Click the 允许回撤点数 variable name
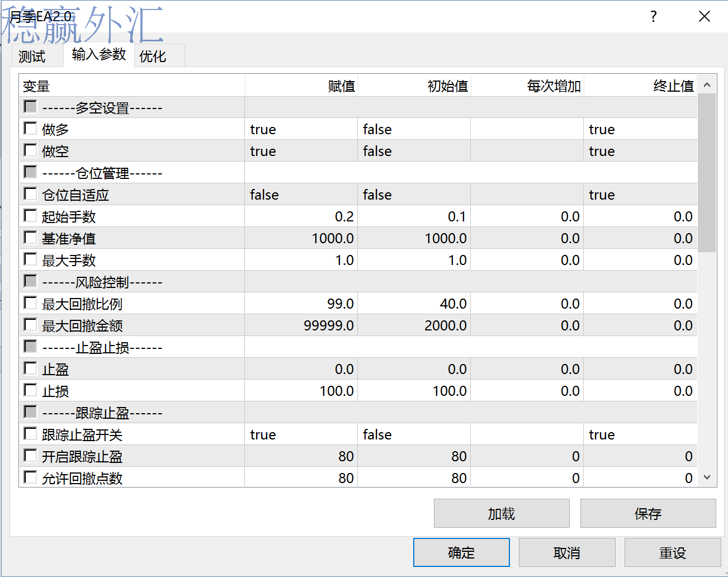Image resolution: width=728 pixels, height=577 pixels. click(x=82, y=478)
